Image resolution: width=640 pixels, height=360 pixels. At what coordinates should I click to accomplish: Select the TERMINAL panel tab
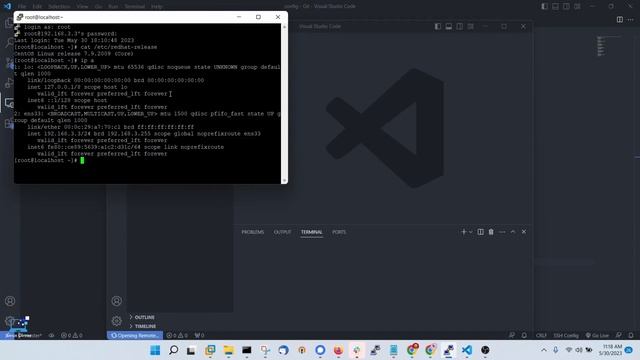[x=312, y=232]
